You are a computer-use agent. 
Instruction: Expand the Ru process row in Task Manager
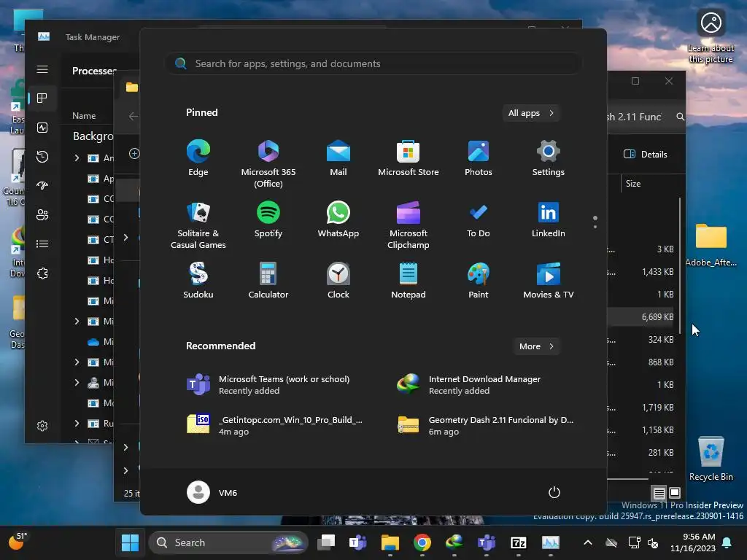(x=77, y=424)
